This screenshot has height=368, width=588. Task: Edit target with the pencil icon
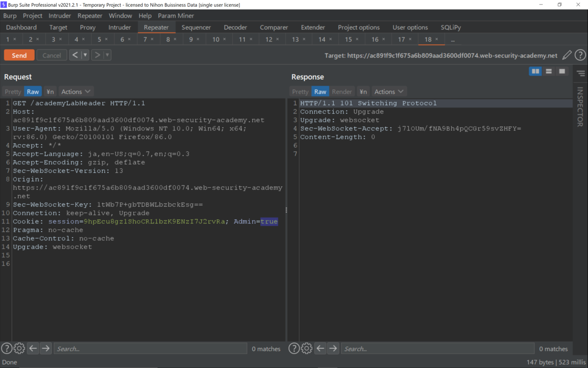tap(567, 55)
